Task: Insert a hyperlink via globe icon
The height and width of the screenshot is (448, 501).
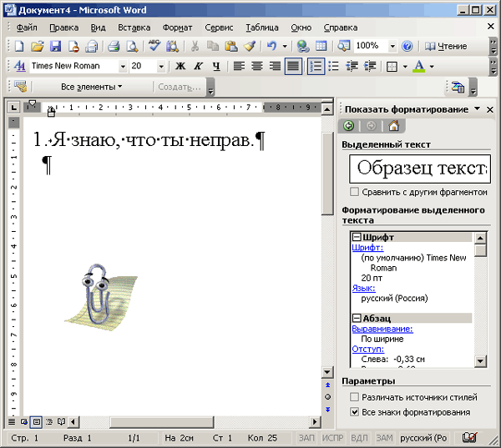Action: tap(302, 47)
